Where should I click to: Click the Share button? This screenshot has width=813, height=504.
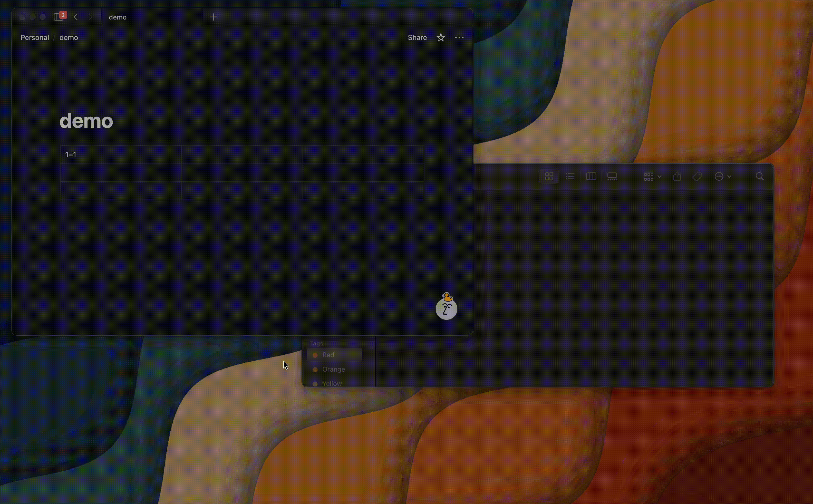[417, 38]
